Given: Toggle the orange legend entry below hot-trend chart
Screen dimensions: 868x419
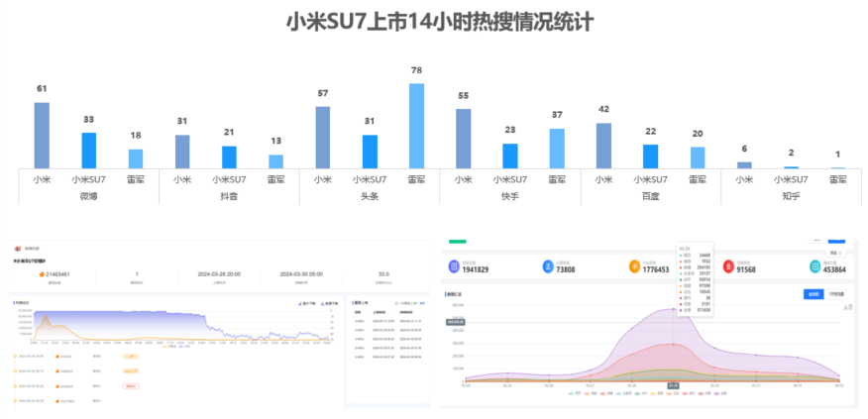Looking at the screenshot, I should (163, 347).
